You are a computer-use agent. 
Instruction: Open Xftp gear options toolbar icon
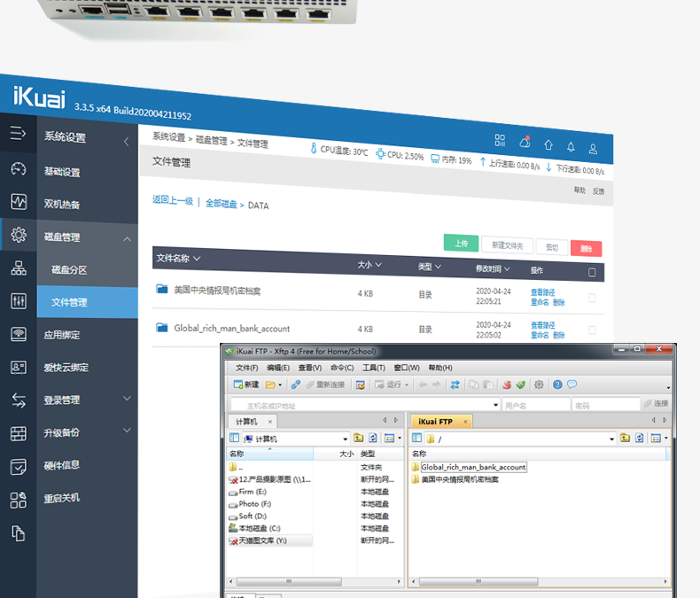(539, 384)
